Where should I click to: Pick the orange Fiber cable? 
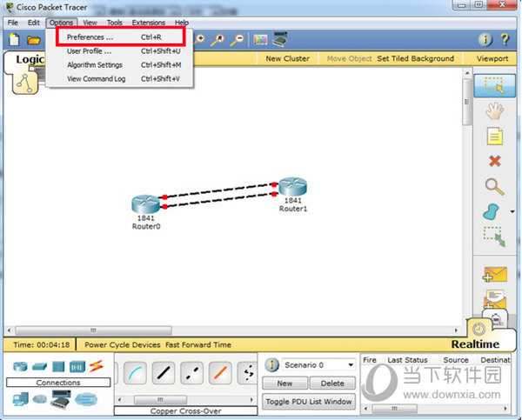[220, 373]
